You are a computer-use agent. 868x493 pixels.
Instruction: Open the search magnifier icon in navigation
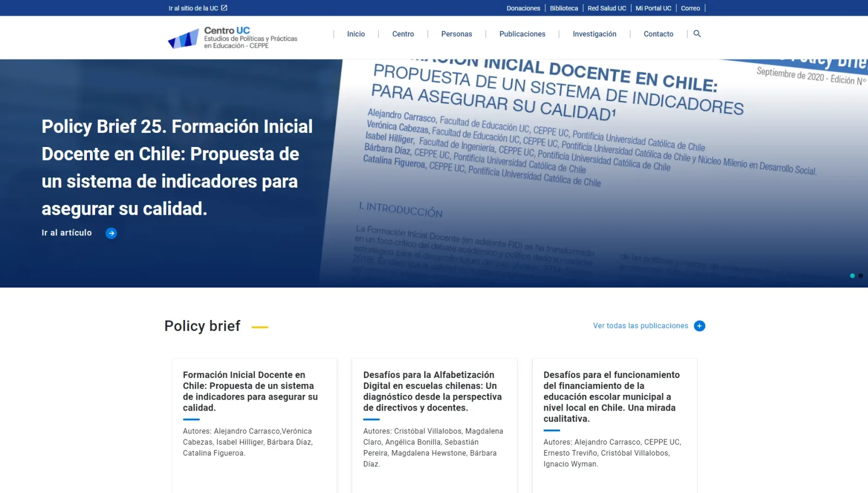[697, 34]
